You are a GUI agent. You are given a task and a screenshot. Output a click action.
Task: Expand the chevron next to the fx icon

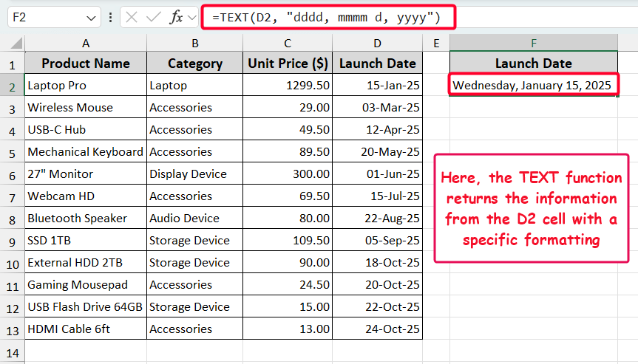[192, 18]
